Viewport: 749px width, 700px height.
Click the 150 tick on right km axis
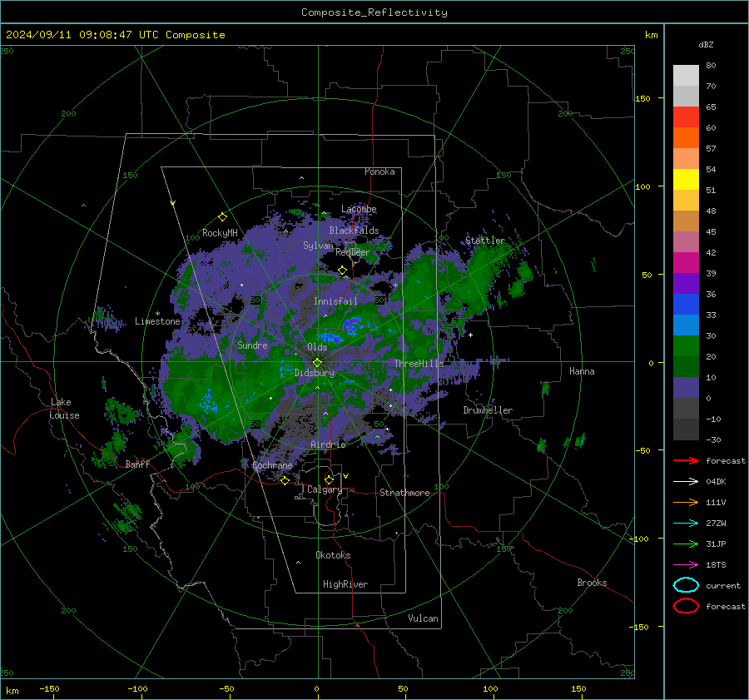point(642,98)
